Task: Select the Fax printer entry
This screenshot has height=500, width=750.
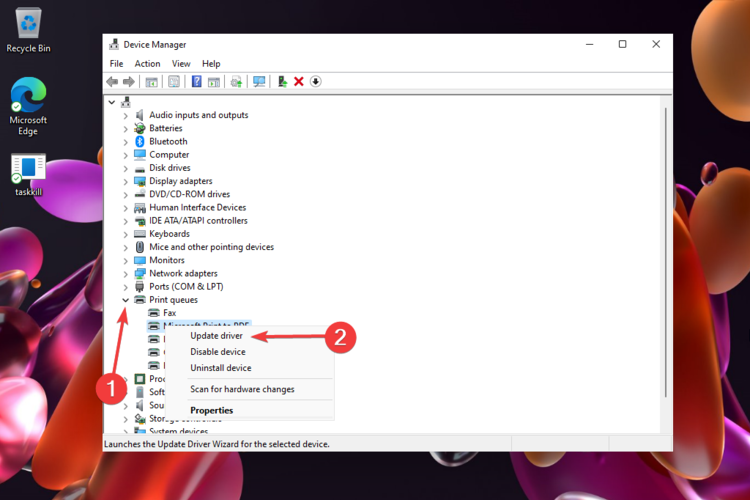Action: pyautogui.click(x=169, y=313)
